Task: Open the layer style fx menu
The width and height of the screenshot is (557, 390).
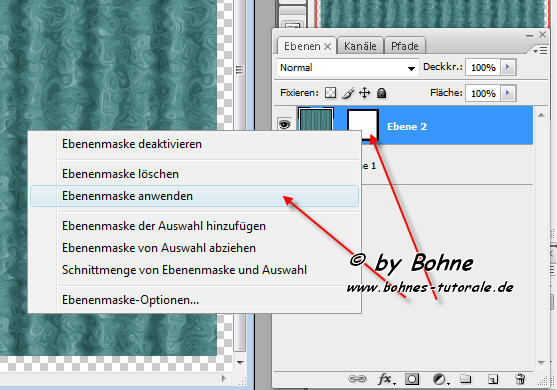Action: pos(386,379)
